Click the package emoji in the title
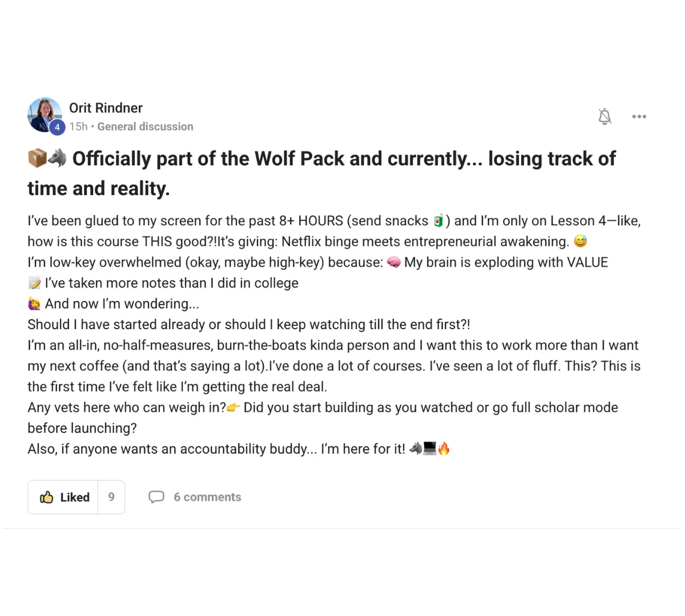This screenshot has height=616, width=685. (37, 158)
